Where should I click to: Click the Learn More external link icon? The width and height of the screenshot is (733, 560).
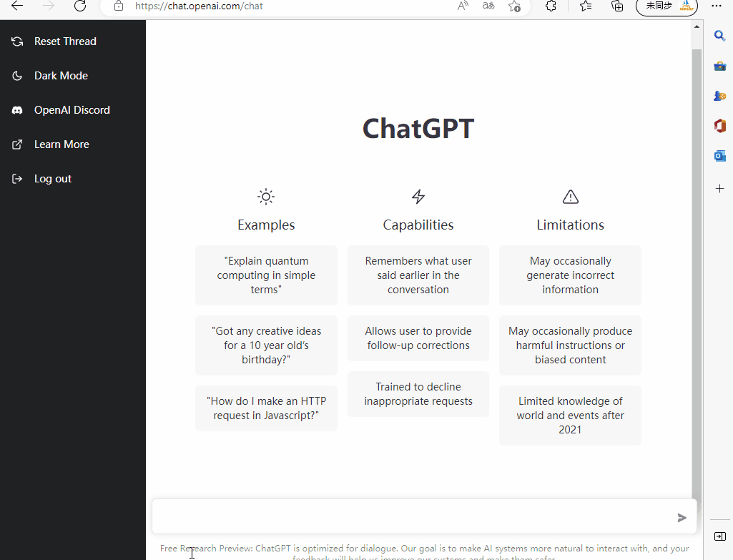[17, 144]
